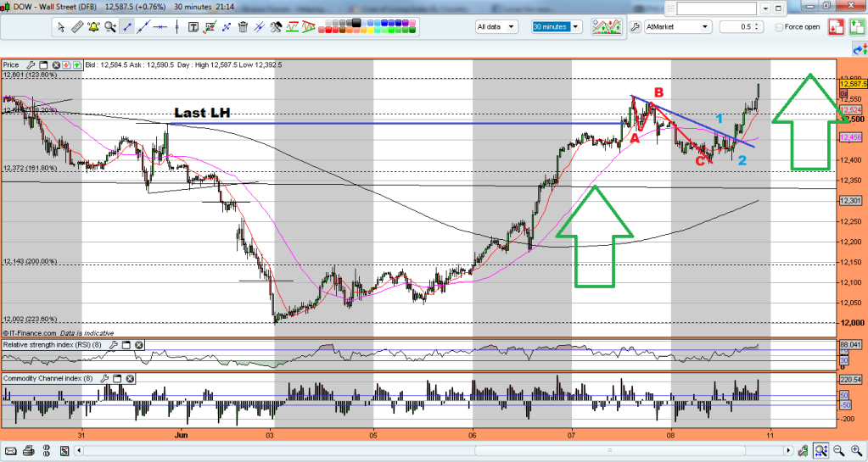
Task: Expand the top search box dropdown arrow
Action: click(x=765, y=8)
